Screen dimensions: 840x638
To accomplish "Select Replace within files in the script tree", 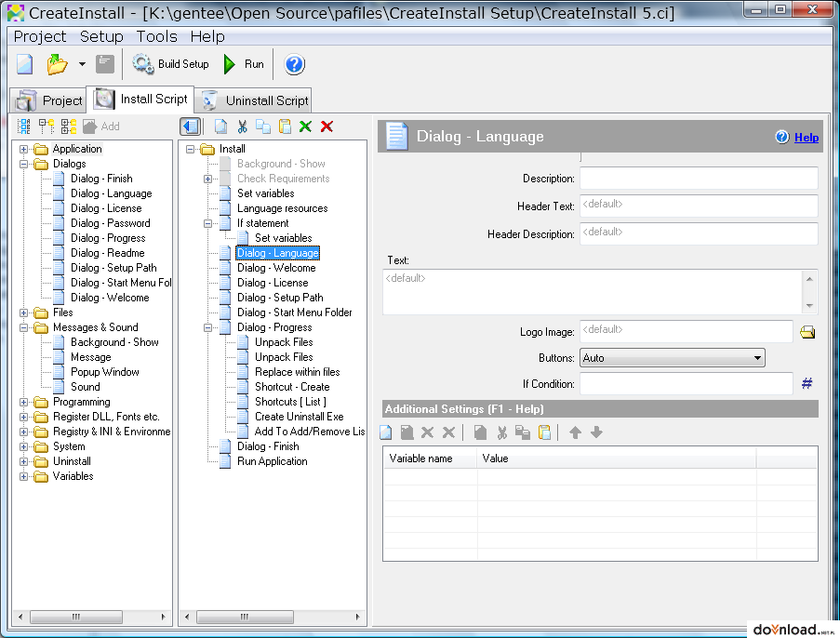I will point(298,372).
